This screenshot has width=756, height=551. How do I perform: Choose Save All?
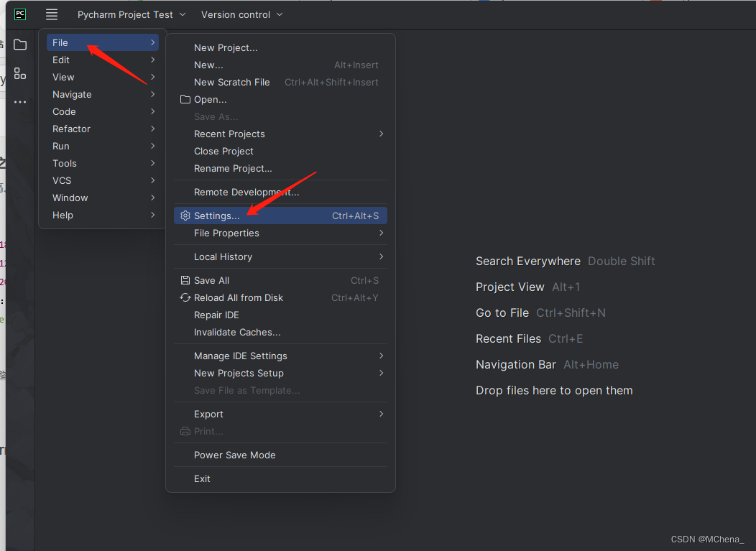[280, 280]
